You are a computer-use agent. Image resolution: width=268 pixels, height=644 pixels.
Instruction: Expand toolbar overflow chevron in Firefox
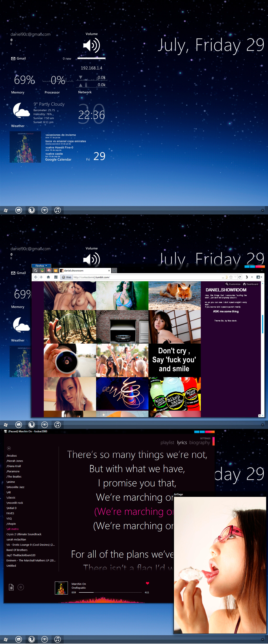click(x=247, y=277)
